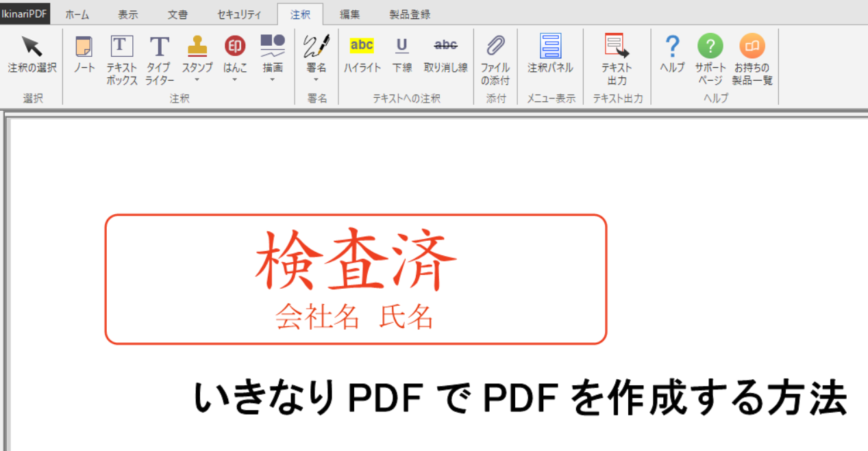The image size is (868, 451).
Task: Visit the サポートページ support page
Action: 710,59
